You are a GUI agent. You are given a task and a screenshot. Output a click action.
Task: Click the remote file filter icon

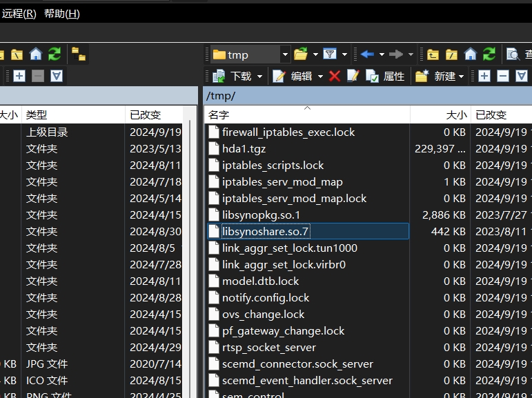pyautogui.click(x=330, y=54)
